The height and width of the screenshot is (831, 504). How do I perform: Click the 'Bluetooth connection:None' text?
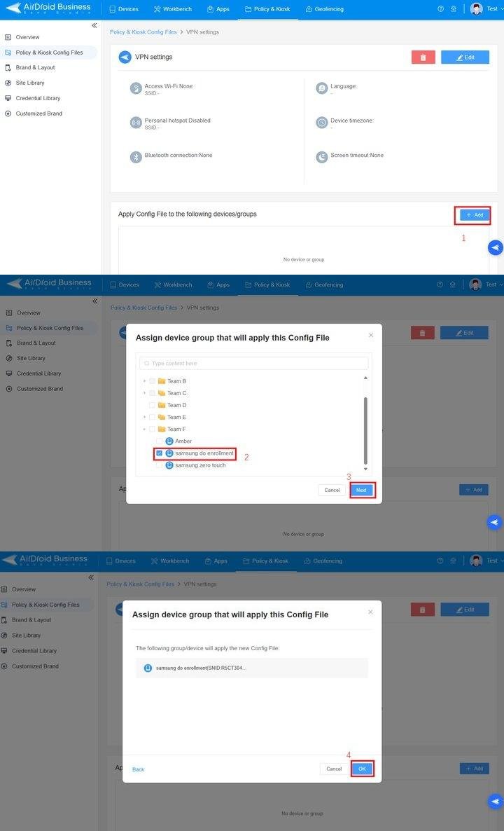click(x=178, y=156)
